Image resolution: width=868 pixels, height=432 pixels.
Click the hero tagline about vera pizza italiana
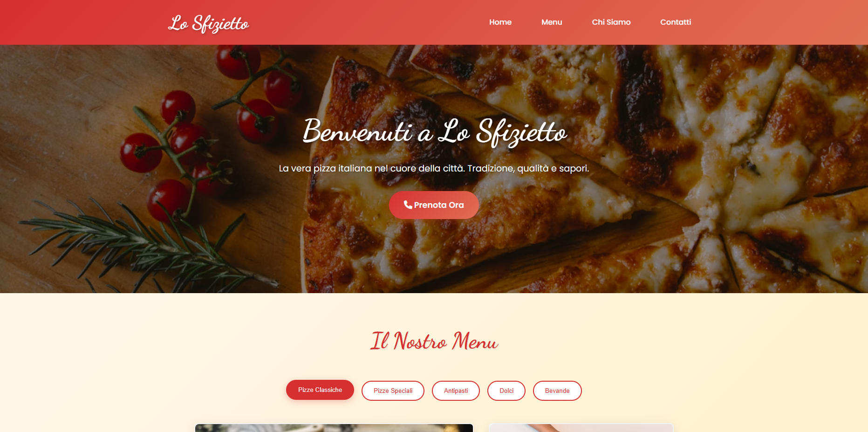pos(434,168)
